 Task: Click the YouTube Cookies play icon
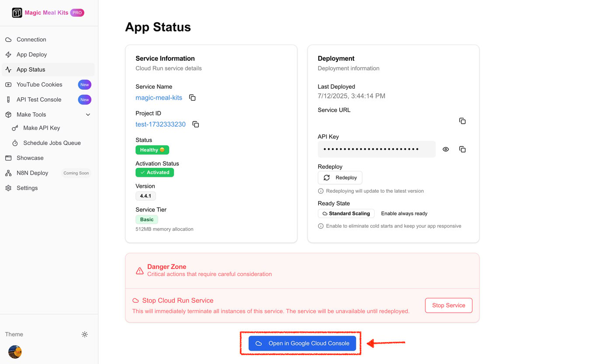[8, 85]
